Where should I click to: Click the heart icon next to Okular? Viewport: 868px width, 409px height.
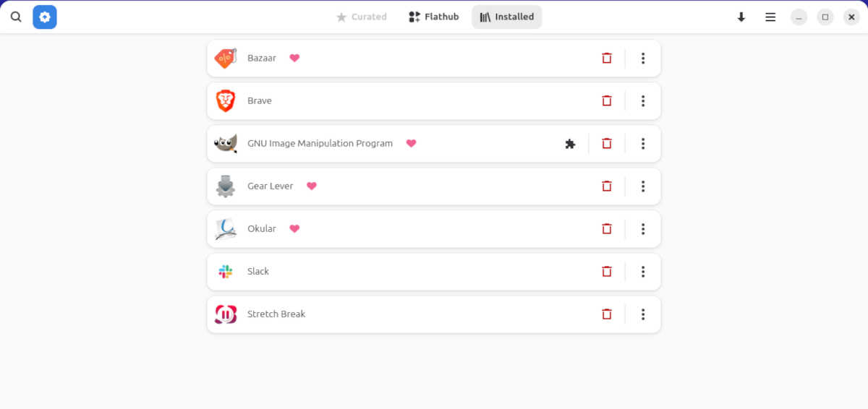pyautogui.click(x=294, y=229)
